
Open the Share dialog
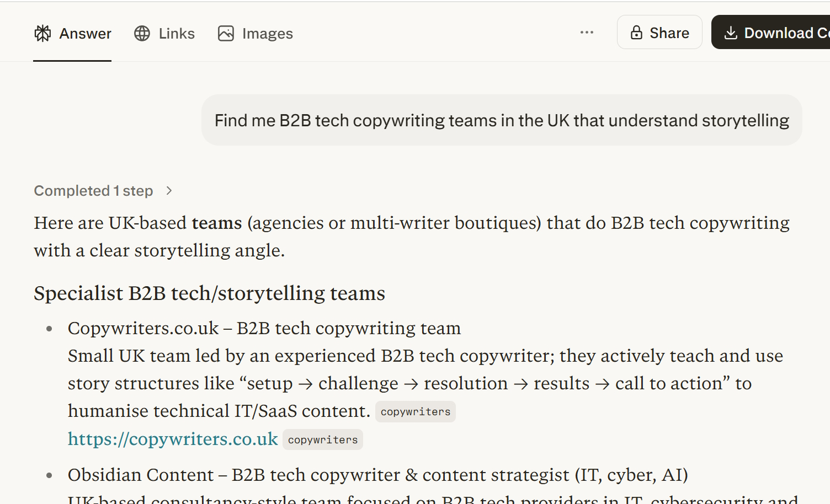tap(659, 33)
